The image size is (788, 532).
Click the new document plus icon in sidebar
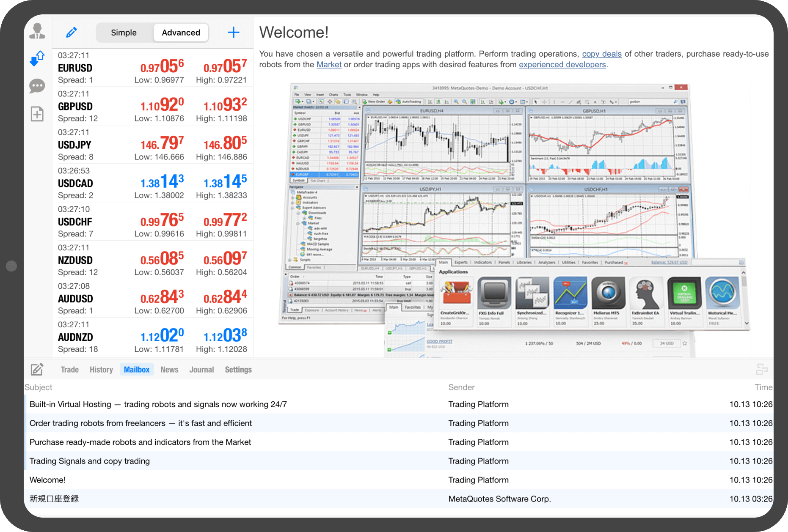[37, 114]
